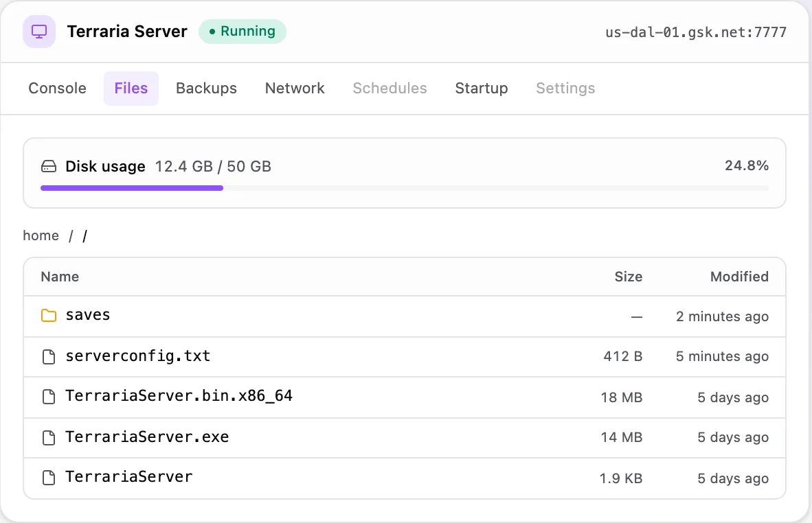The height and width of the screenshot is (523, 812).
Task: Click the server address us-dal-01.gsk.net:7777
Action: pos(696,32)
